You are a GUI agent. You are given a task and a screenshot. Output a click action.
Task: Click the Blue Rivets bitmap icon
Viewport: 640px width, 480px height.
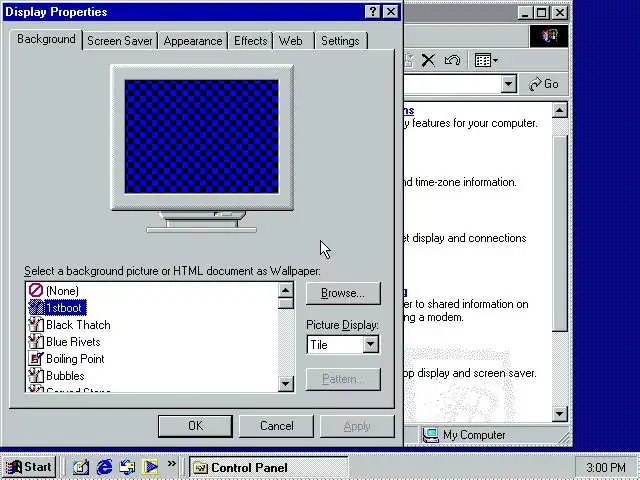coord(36,342)
